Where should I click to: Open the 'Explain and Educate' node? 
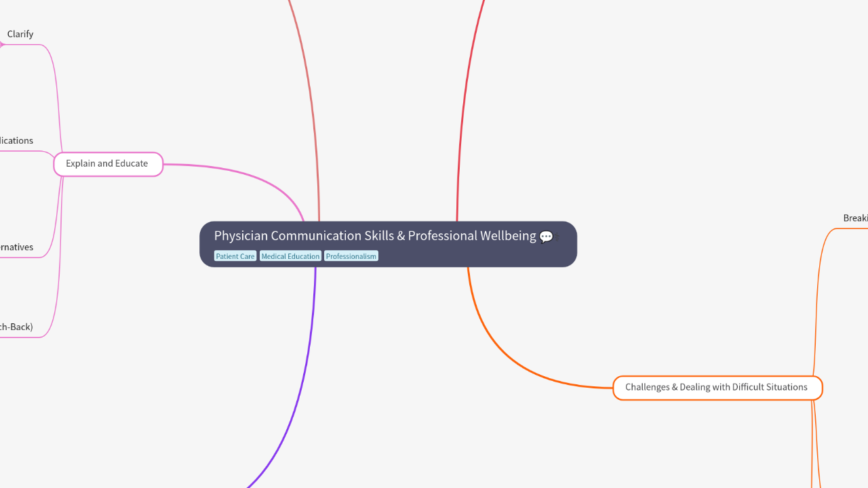(107, 163)
